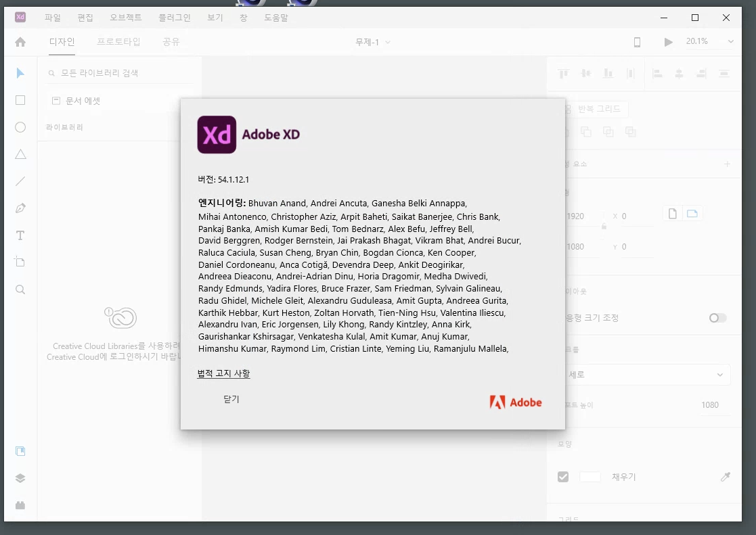Open the 편집 menu
The height and width of the screenshot is (535, 756).
click(85, 18)
